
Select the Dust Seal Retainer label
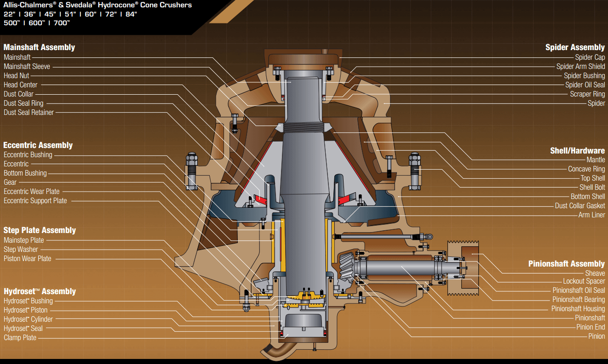point(29,113)
